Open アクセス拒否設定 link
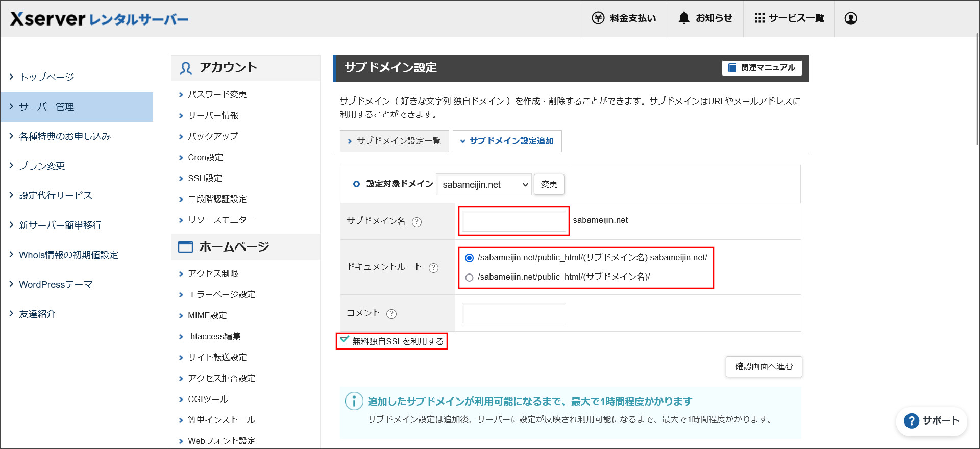Viewport: 980px width, 449px height. (221, 378)
